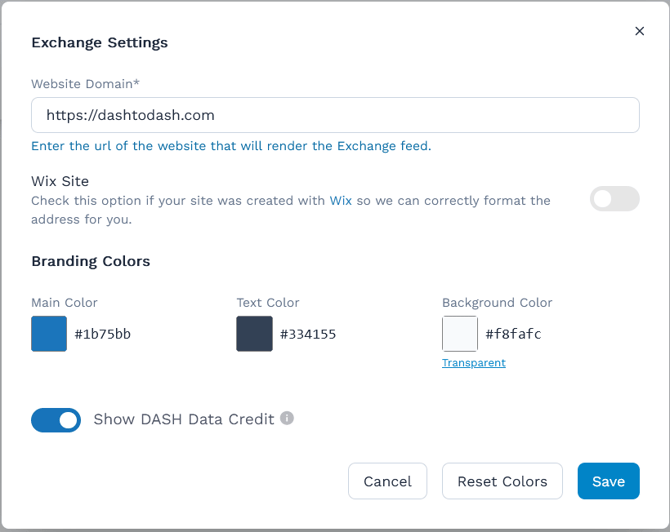
Task: Click the Transparent link under Background Color
Action: coord(474,363)
